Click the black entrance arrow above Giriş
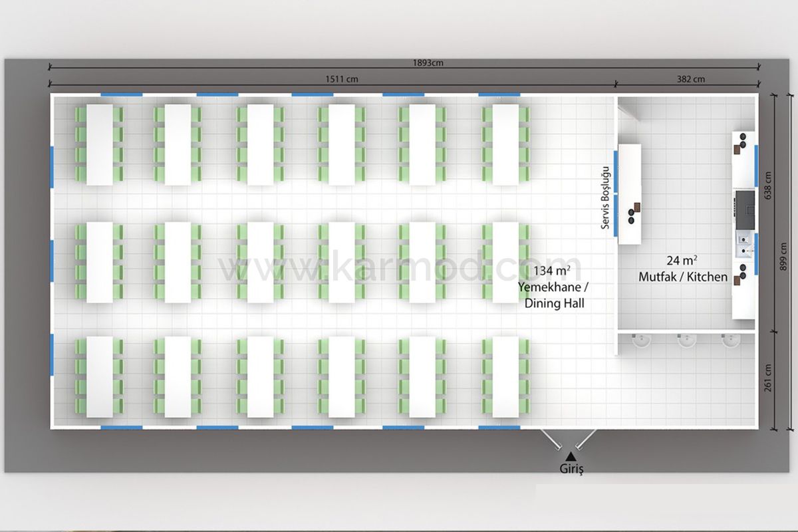This screenshot has width=798, height=532. coord(570,456)
